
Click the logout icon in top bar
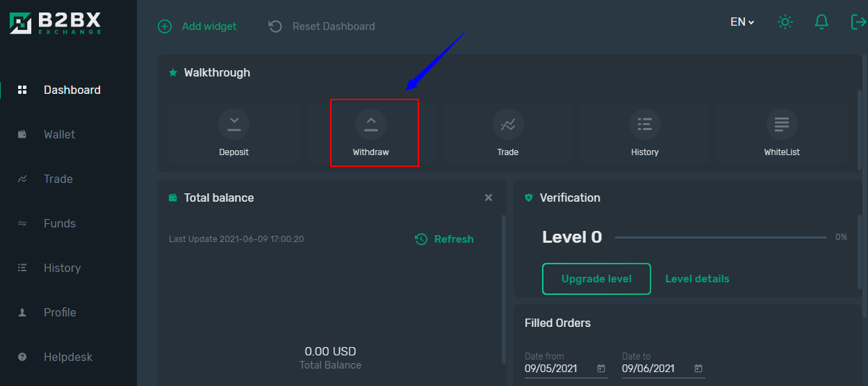[858, 22]
